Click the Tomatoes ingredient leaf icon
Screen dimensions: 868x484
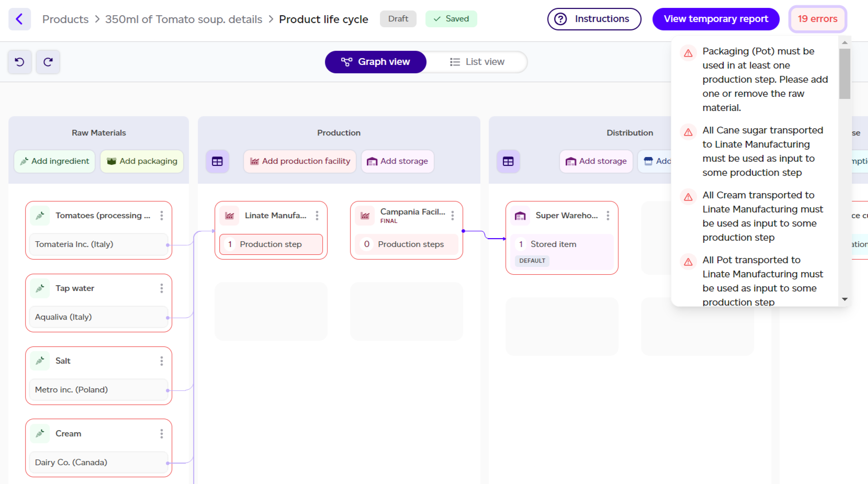[40, 216]
